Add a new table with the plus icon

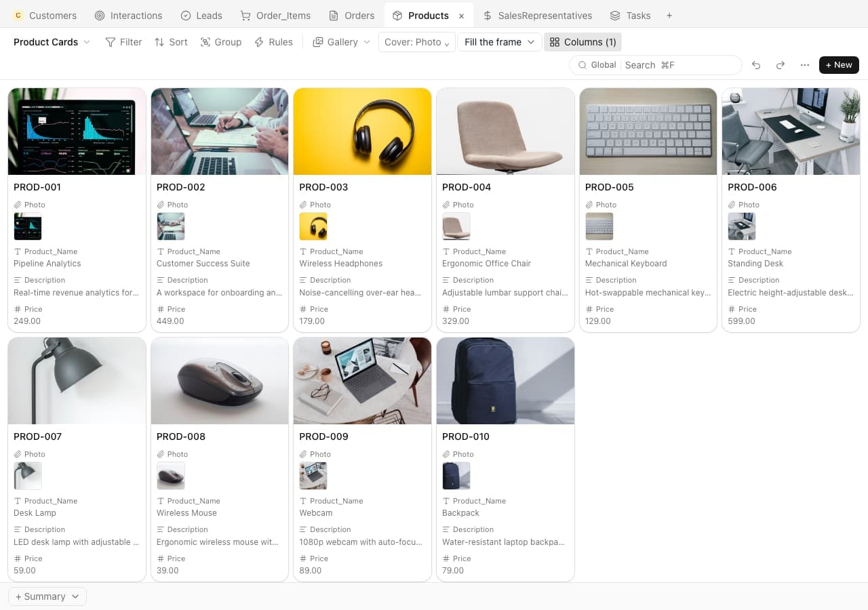pos(669,16)
